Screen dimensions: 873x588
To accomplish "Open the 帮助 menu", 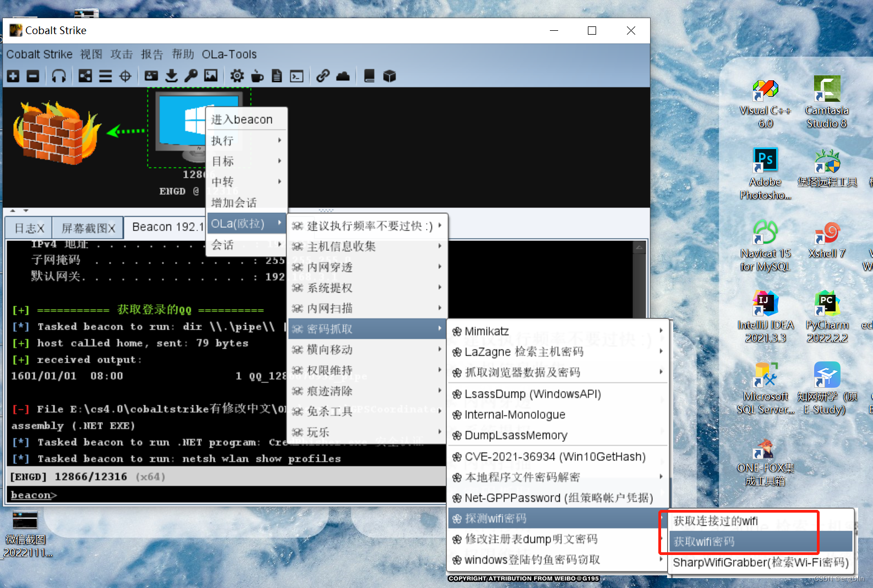I will point(183,54).
